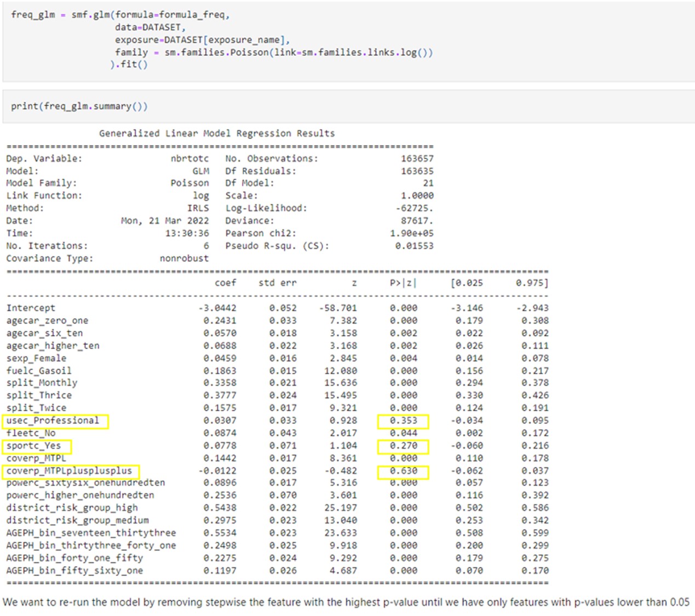Click the coverp_MTPLplusplusplus coefficient '-0.0122'
Image resolution: width=695 pixels, height=616 pixels.
(217, 471)
